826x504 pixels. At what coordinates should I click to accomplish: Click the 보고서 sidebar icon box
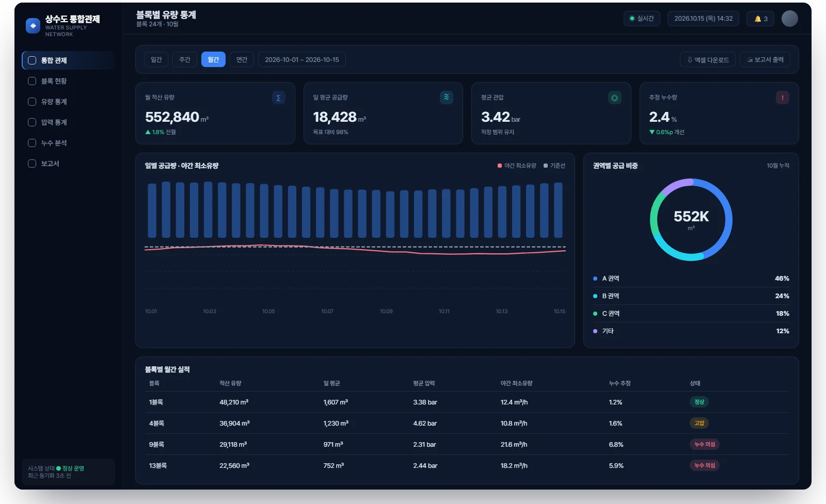[x=32, y=164]
